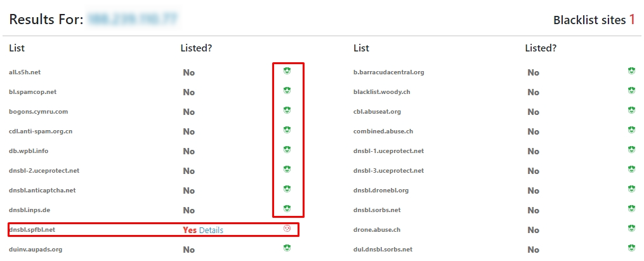Open the Details link for dnsbl.spfbl.net
The width and height of the screenshot is (644, 261).
211,230
